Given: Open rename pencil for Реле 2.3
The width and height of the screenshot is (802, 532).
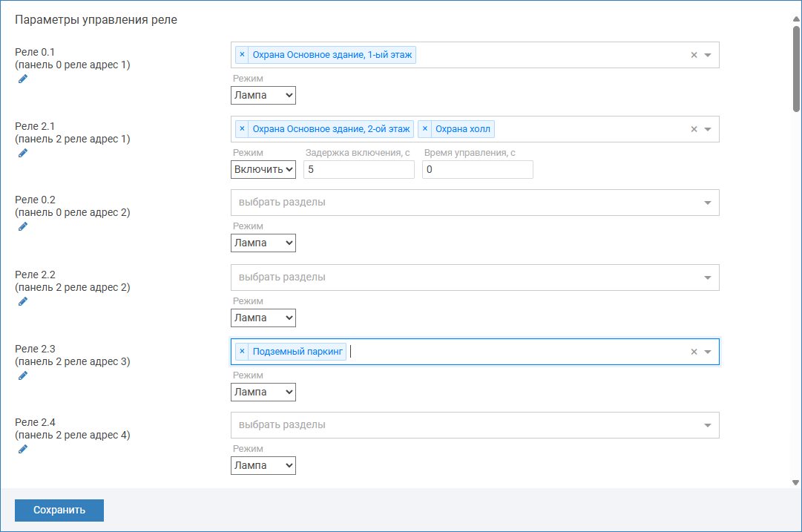Looking at the screenshot, I should pos(22,375).
